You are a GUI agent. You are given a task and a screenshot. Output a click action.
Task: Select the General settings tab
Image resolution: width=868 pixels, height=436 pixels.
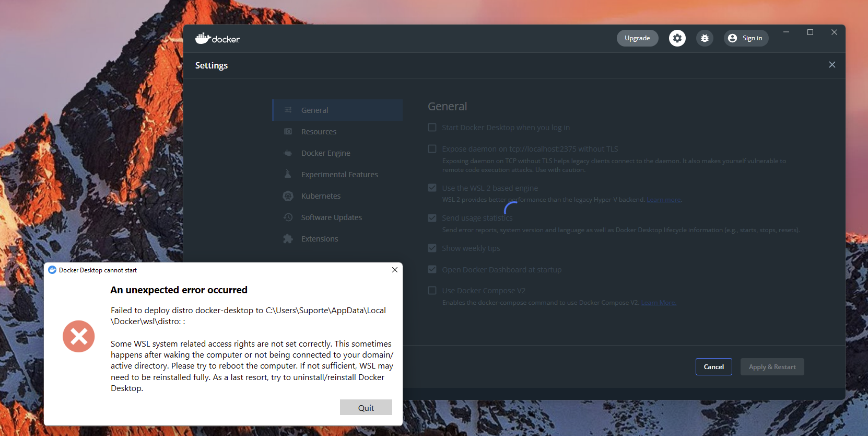pos(338,110)
